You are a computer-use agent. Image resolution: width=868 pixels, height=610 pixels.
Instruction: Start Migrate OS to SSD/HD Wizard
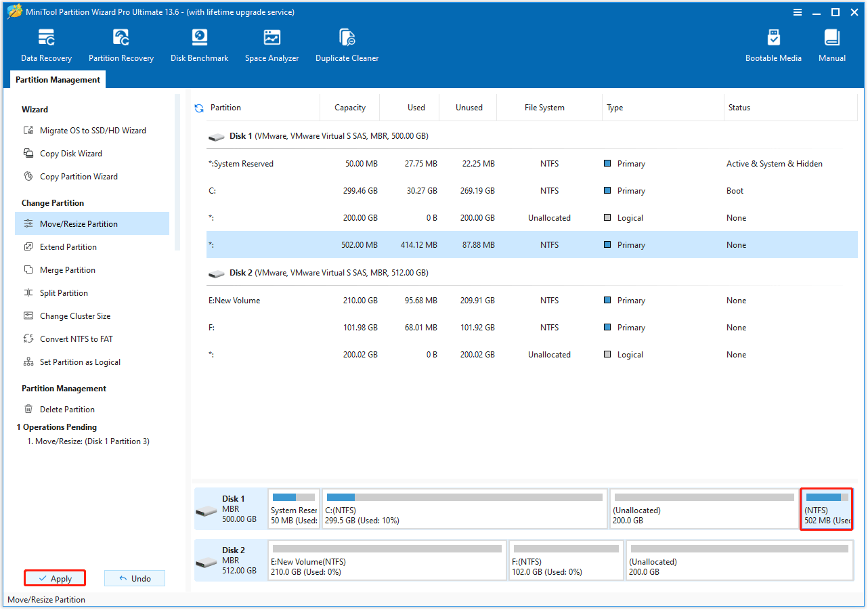pos(92,131)
